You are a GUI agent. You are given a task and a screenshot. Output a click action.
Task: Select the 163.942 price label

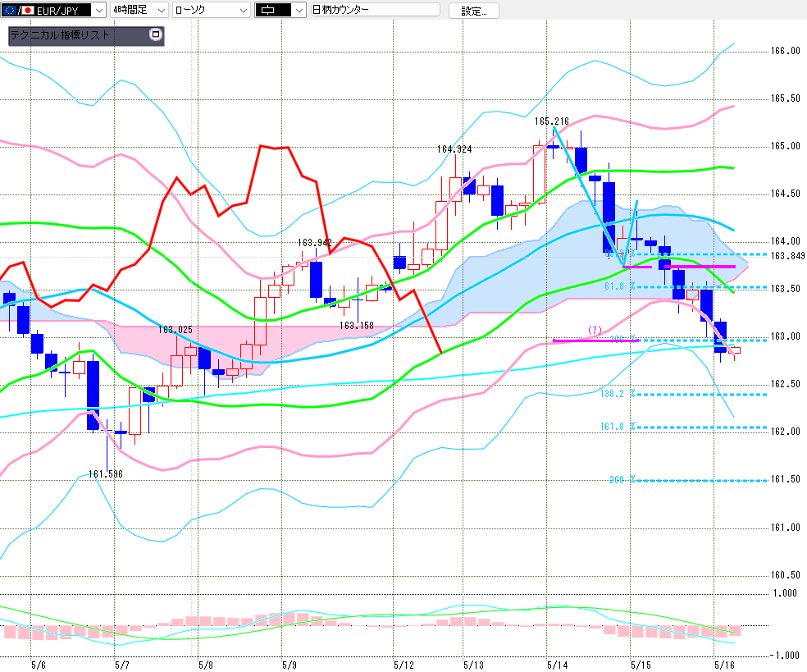point(314,243)
